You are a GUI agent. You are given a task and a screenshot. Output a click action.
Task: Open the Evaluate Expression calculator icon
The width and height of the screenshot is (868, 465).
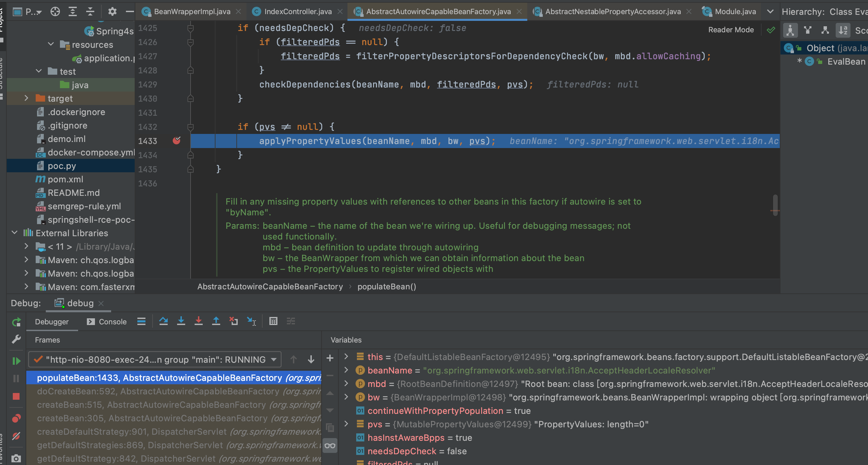click(273, 322)
